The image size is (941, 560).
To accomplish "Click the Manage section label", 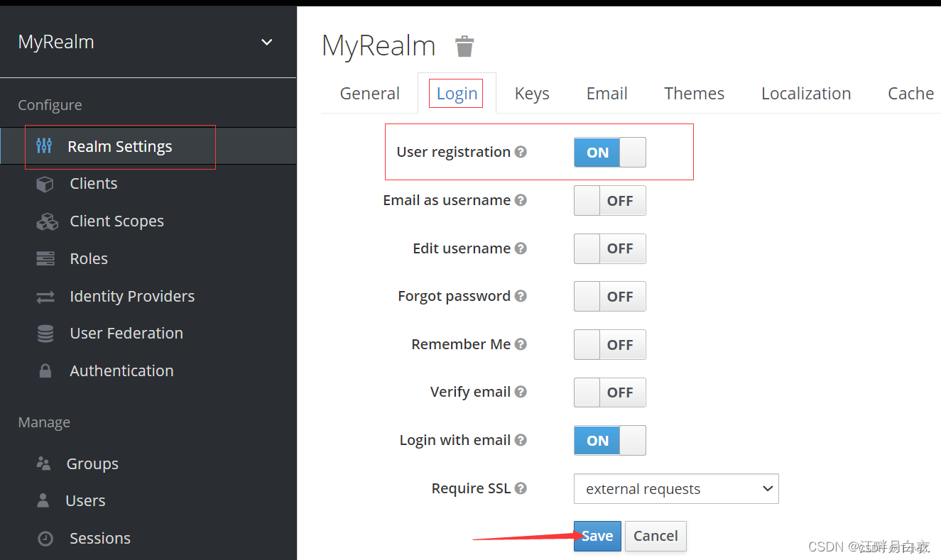I will (x=44, y=422).
